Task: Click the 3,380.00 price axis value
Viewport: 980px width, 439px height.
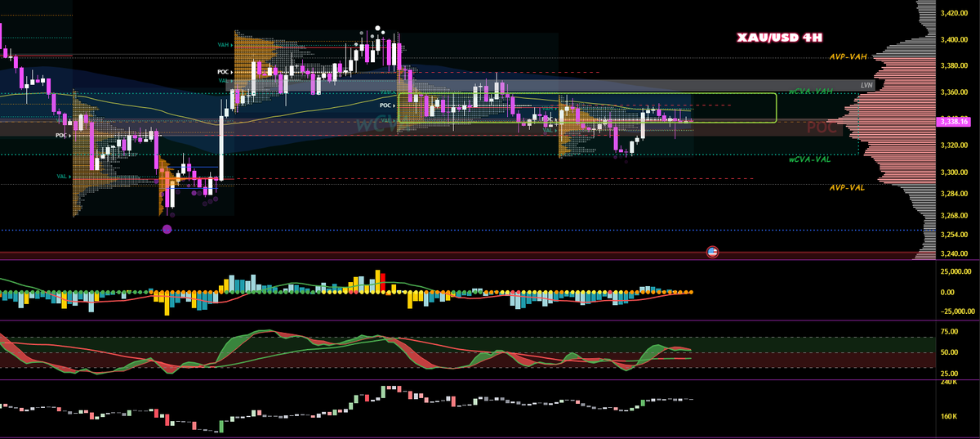Action: [x=954, y=65]
